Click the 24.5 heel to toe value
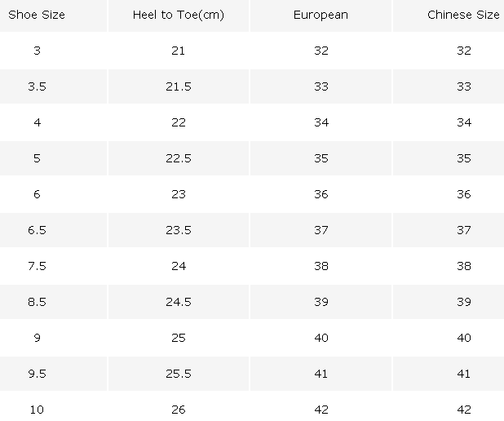Screen dimensions: 504x421 click(179, 302)
